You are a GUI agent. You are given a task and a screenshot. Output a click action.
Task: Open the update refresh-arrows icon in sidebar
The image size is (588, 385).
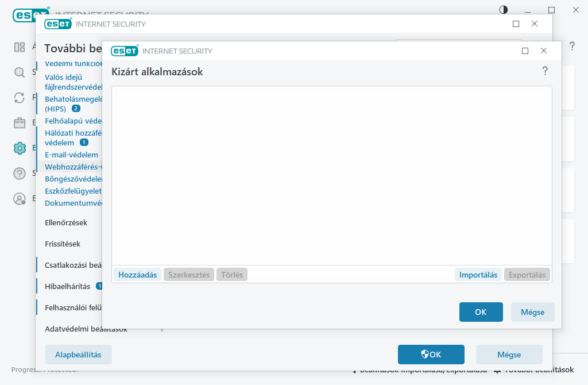[x=20, y=98]
